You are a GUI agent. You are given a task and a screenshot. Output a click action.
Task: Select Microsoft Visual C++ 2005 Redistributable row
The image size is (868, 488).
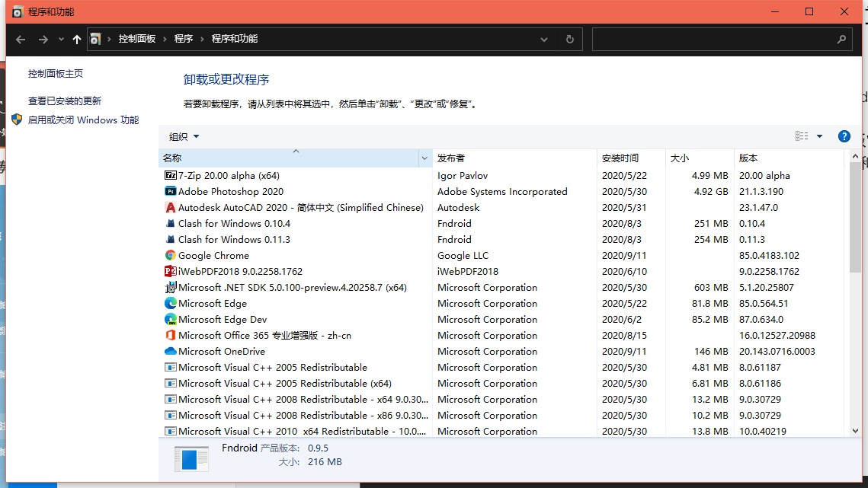pyautogui.click(x=501, y=368)
